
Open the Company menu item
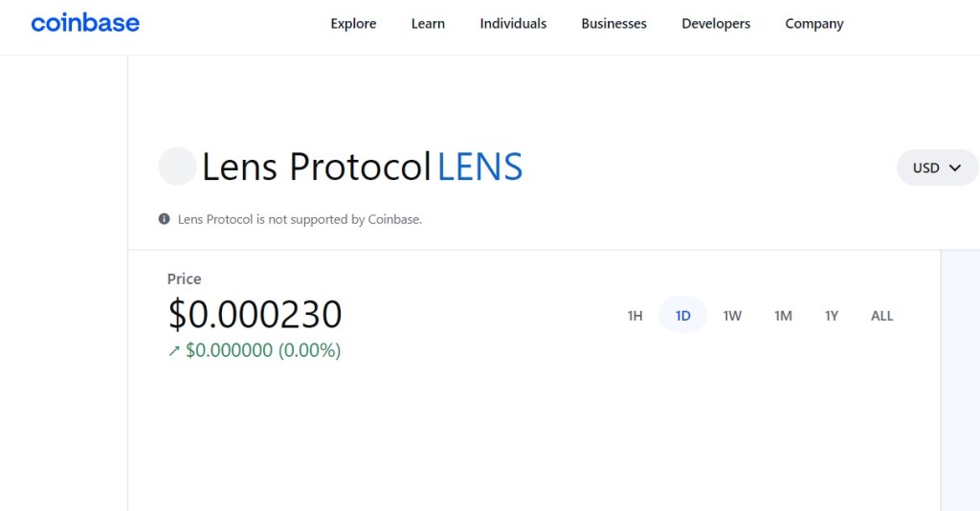(x=814, y=24)
